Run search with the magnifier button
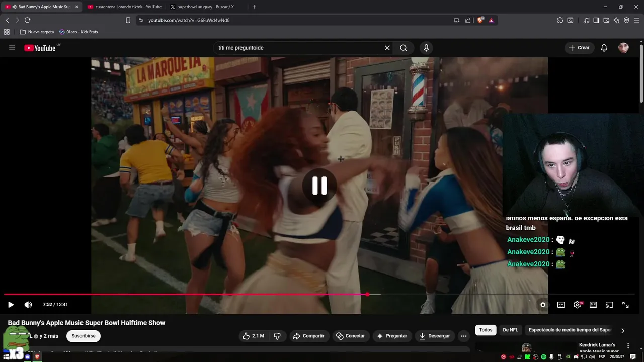Viewport: 644px width, 362px height. point(404,48)
